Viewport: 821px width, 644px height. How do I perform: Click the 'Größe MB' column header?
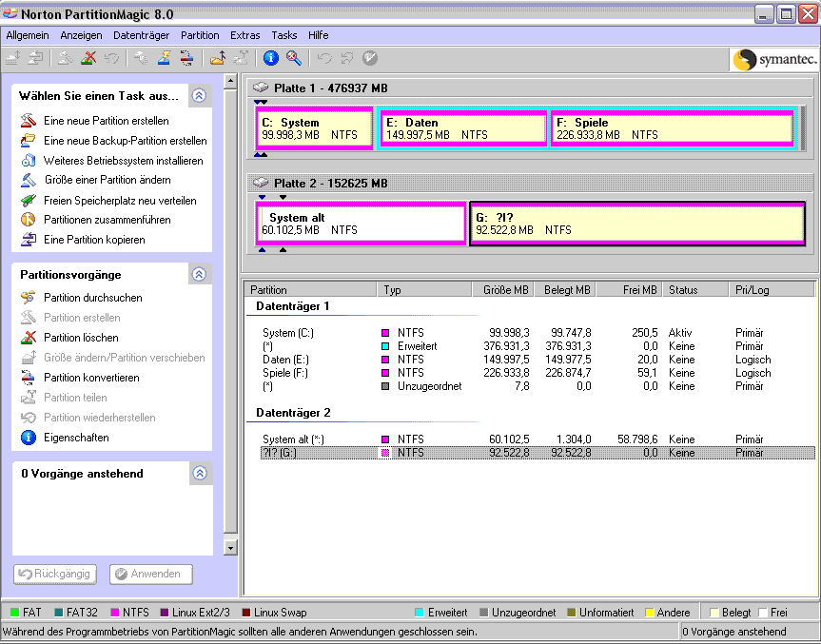[x=503, y=289]
